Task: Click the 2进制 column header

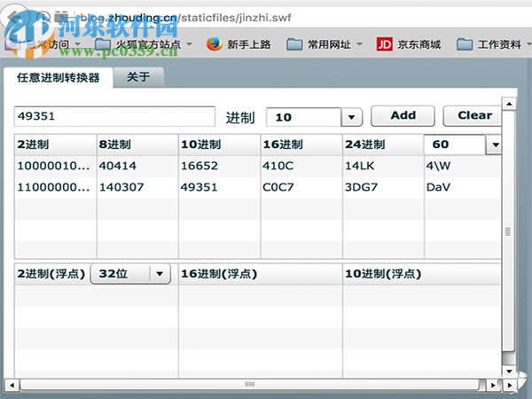Action: (x=55, y=145)
